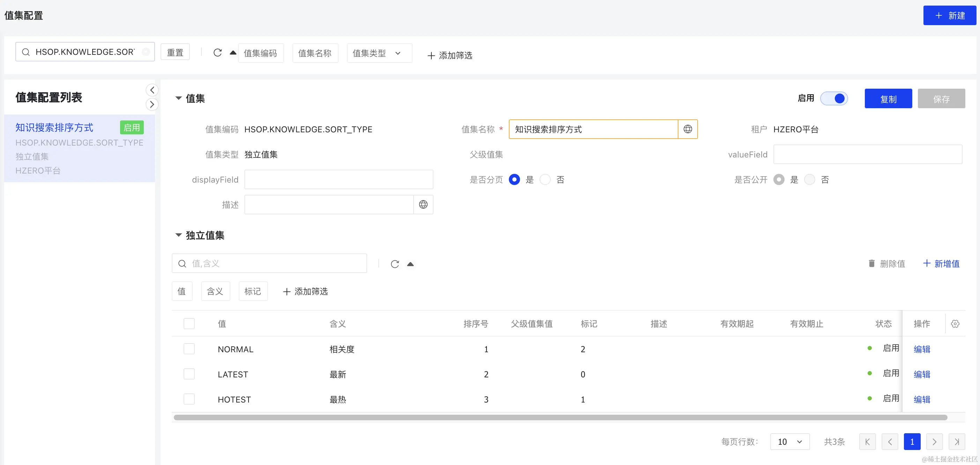Click the trash icon 删除值

871,263
